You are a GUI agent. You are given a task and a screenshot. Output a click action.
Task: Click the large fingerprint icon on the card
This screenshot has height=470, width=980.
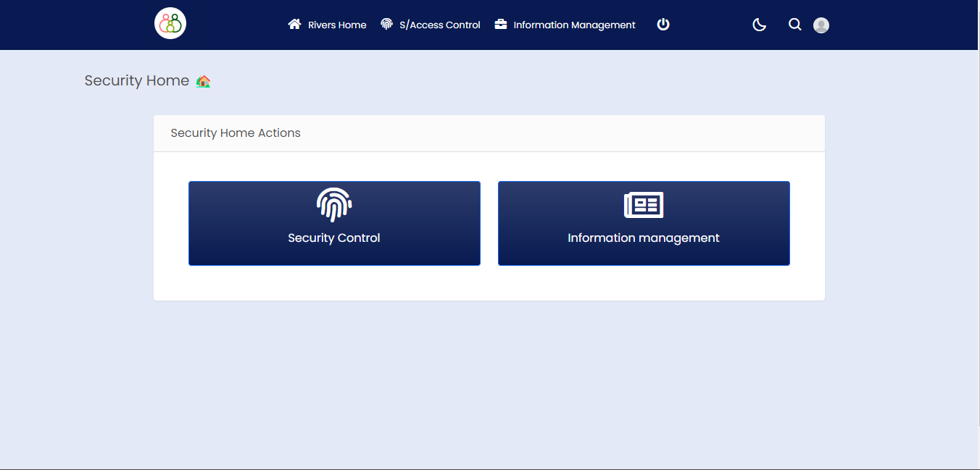point(334,205)
